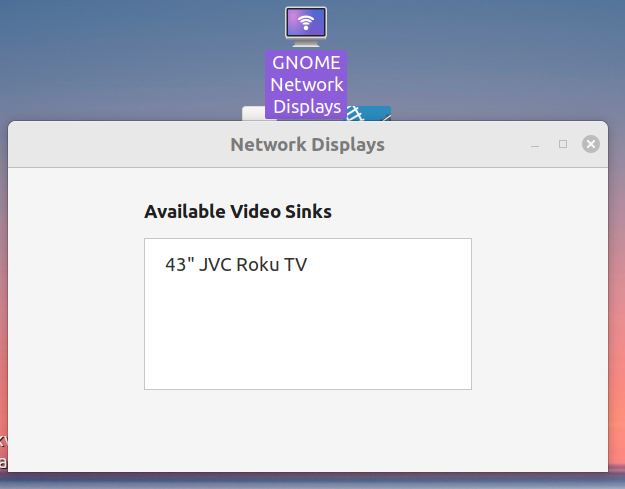
Task: Open the GNOME Network Displays desktop icon
Action: pos(306,26)
